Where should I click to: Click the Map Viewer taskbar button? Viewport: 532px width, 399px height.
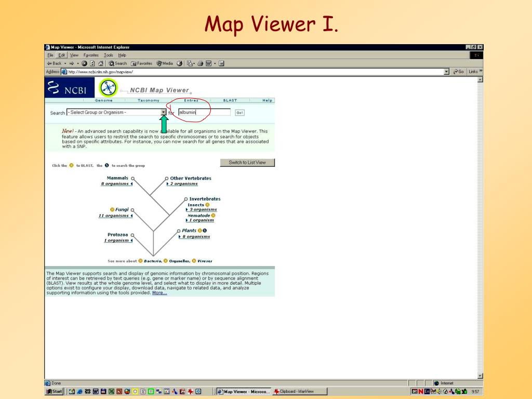tap(244, 392)
